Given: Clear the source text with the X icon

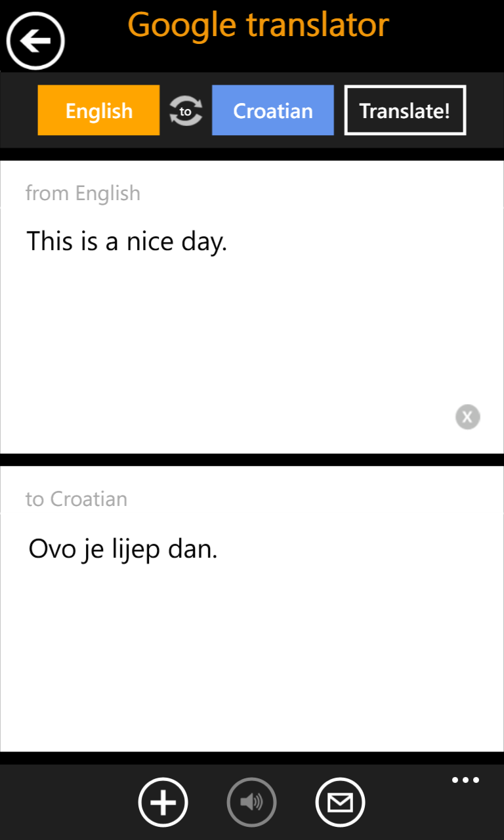Looking at the screenshot, I should (467, 417).
